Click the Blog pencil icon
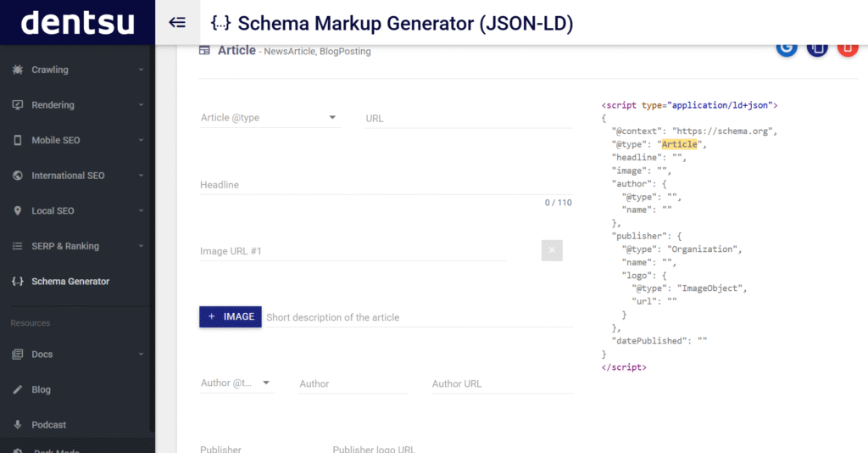 tap(18, 389)
